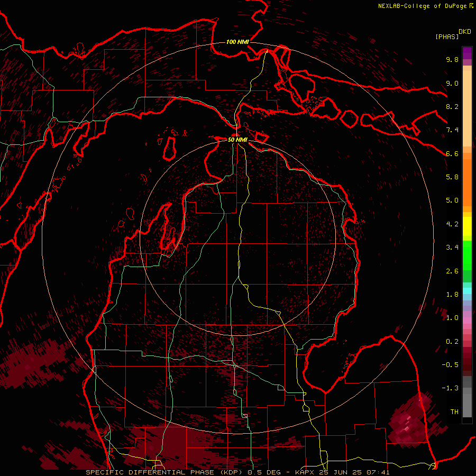
Task: Click the KAPX radar site identifier
Action: [x=305, y=472]
